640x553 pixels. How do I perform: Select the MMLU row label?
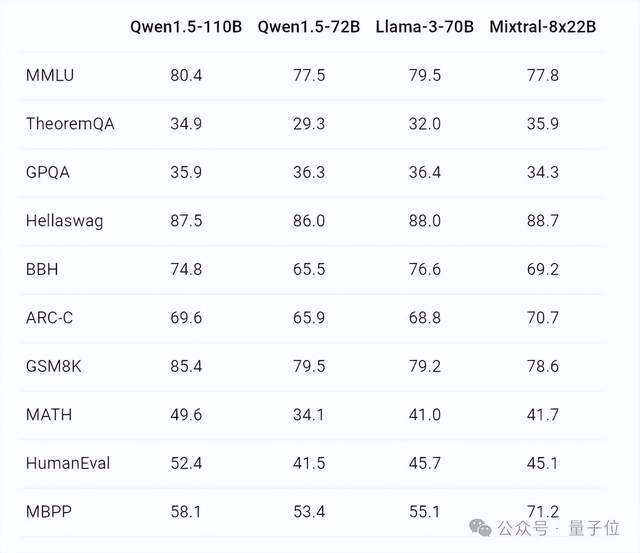point(48,74)
